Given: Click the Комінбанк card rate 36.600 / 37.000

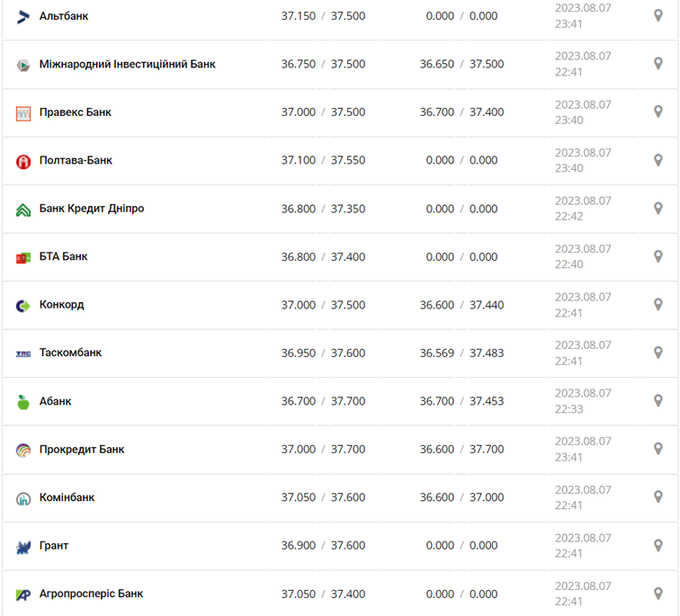Looking at the screenshot, I should [x=461, y=497].
